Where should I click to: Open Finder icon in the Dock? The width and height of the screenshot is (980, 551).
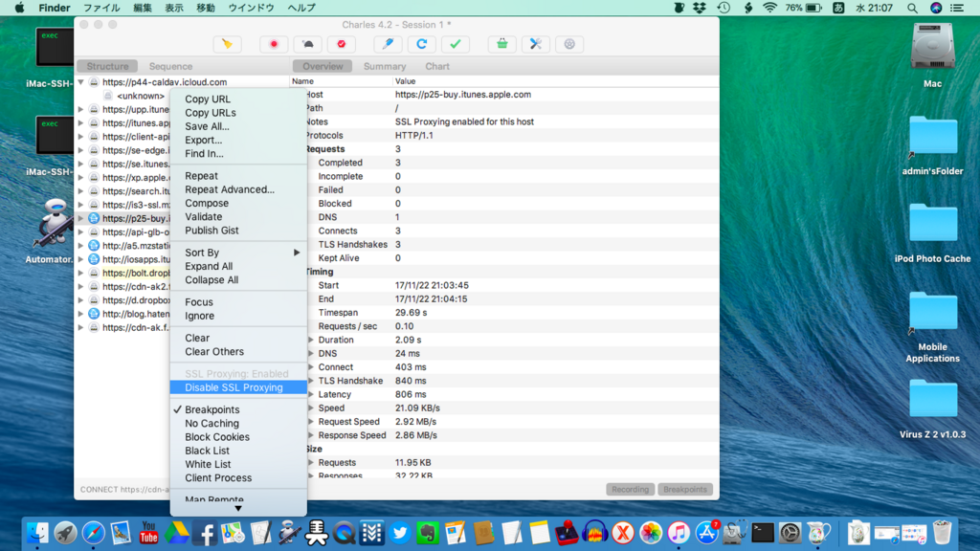37,533
